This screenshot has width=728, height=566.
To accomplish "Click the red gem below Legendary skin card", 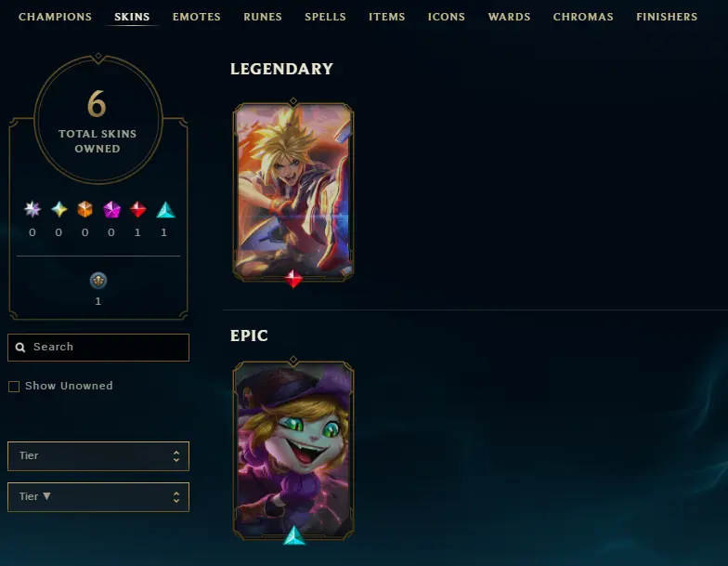I will [293, 279].
